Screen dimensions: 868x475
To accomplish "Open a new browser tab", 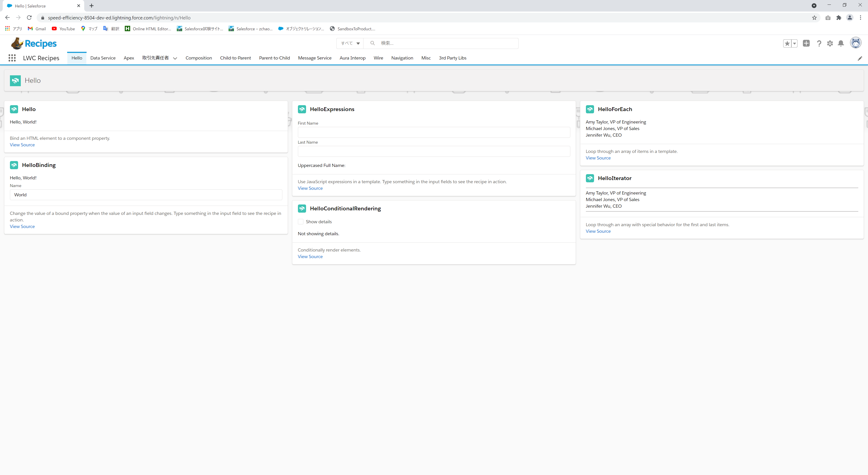I will pyautogui.click(x=91, y=6).
